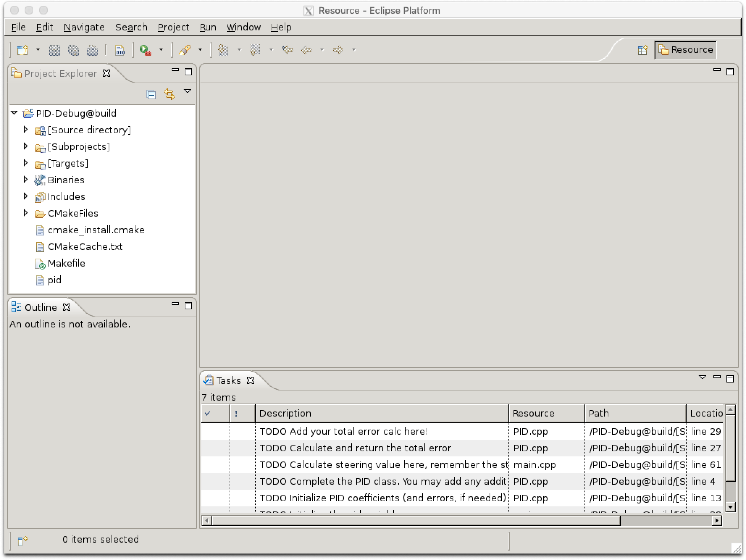This screenshot has width=746, height=560.
Task: Click the New wizard toolbar icon
Action: coord(22,50)
